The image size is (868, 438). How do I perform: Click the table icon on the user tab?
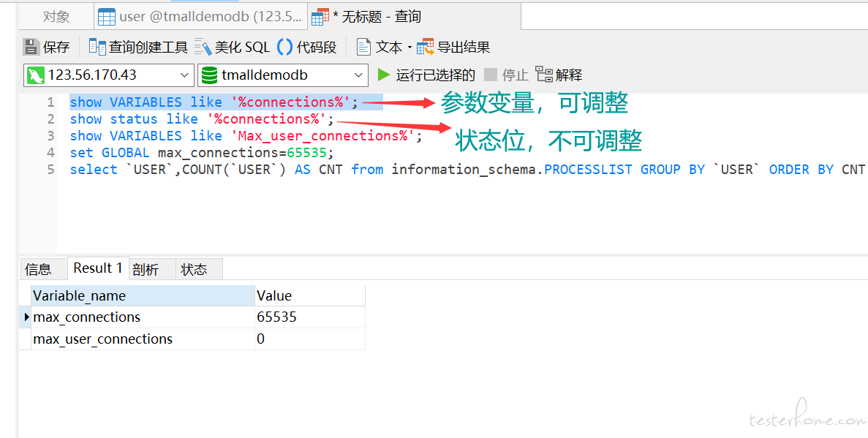tap(106, 18)
